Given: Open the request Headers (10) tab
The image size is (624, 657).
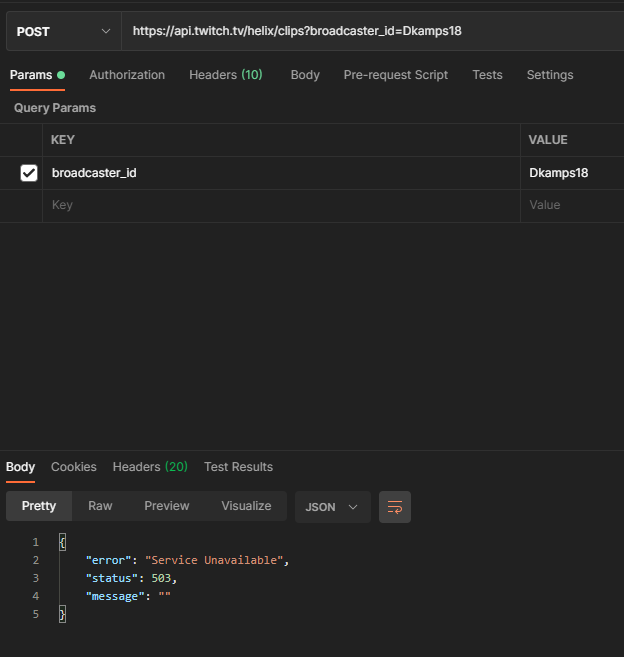Looking at the screenshot, I should (x=226, y=75).
